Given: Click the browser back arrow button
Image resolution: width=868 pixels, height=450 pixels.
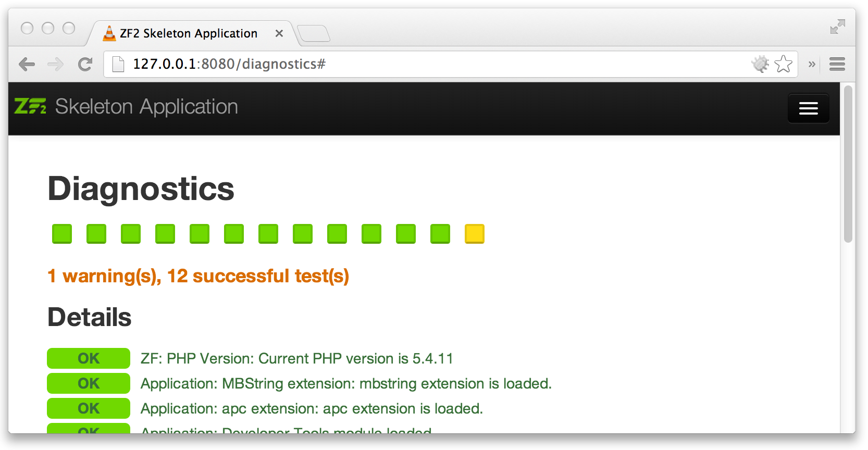Looking at the screenshot, I should point(27,64).
